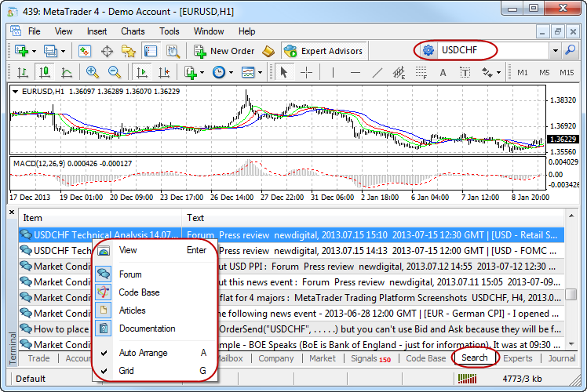Image resolution: width=587 pixels, height=392 pixels.
Task: Click the USDCHF search input field
Action: coord(467,50)
